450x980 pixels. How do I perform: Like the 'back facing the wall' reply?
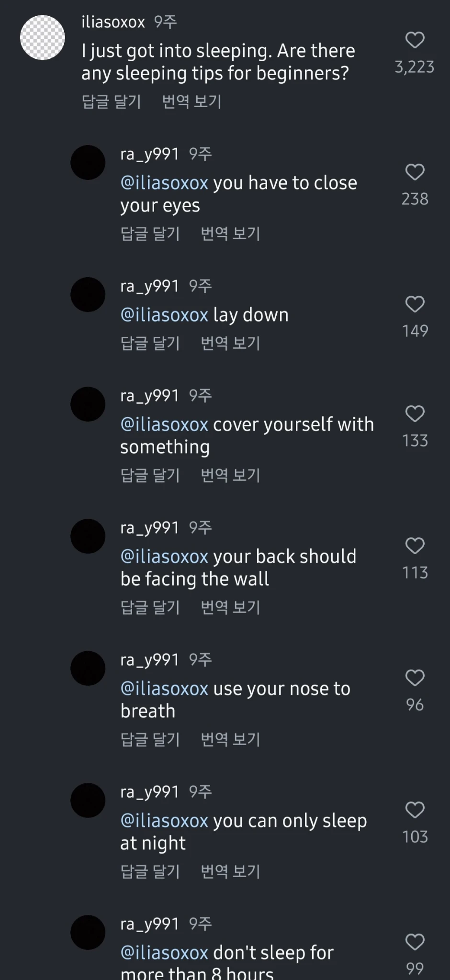(x=415, y=546)
